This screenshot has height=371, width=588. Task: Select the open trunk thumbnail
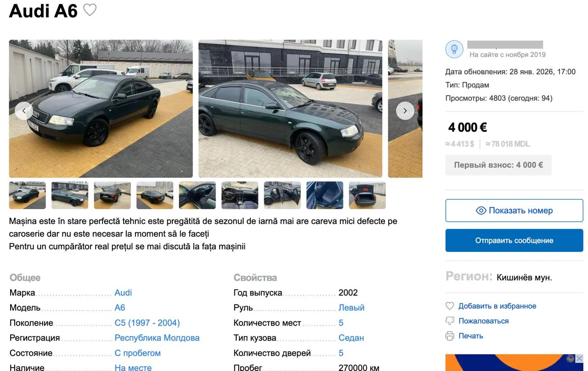coord(367,195)
